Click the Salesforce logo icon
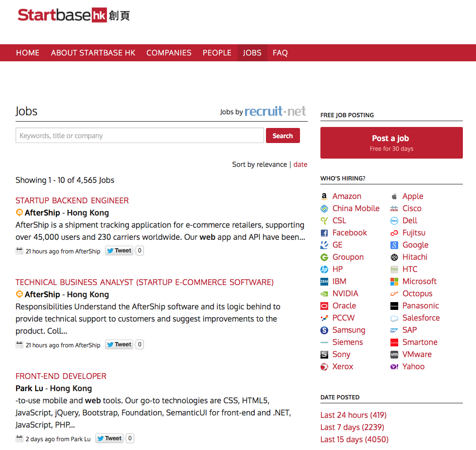The image size is (476, 450). point(394,318)
